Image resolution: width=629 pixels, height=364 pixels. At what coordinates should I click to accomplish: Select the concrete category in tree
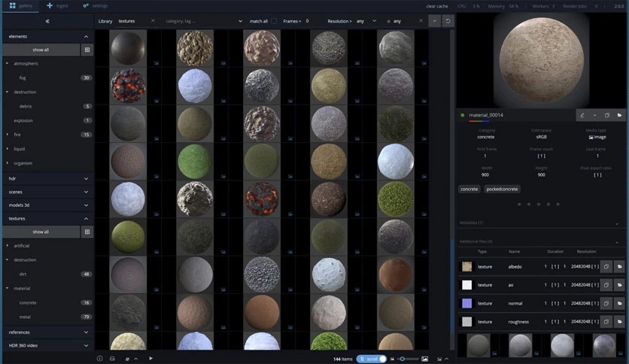point(28,302)
